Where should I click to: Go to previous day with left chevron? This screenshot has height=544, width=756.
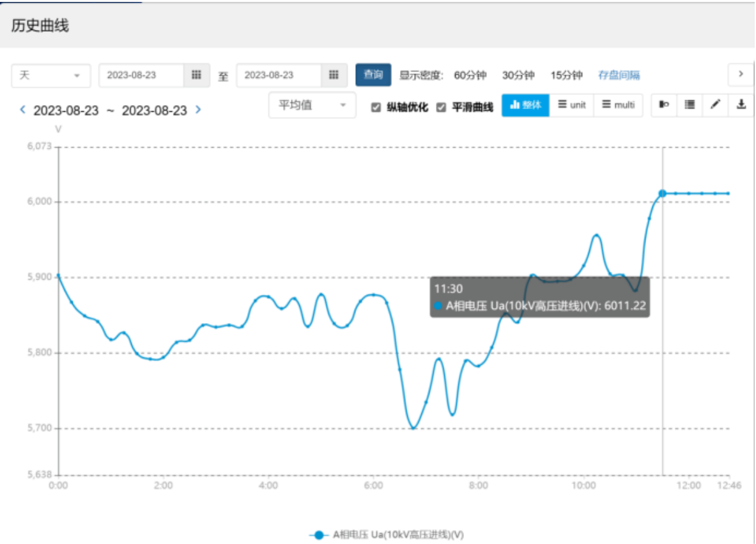click(x=23, y=110)
